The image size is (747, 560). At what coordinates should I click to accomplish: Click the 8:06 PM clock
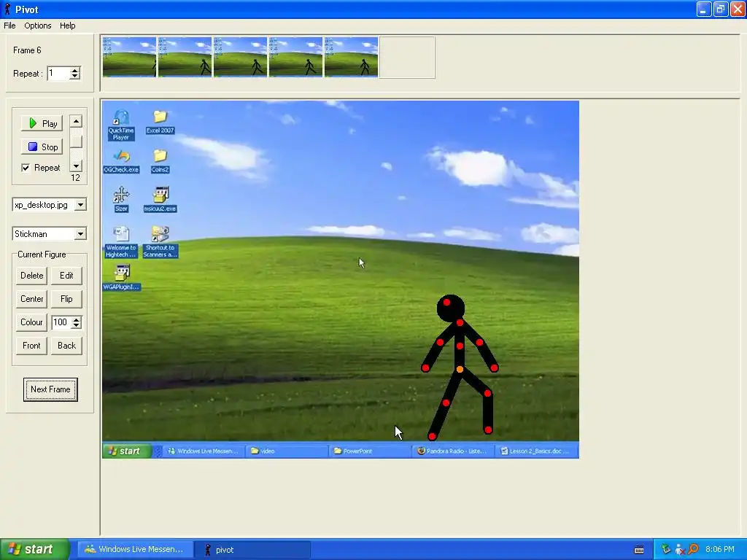pyautogui.click(x=720, y=549)
